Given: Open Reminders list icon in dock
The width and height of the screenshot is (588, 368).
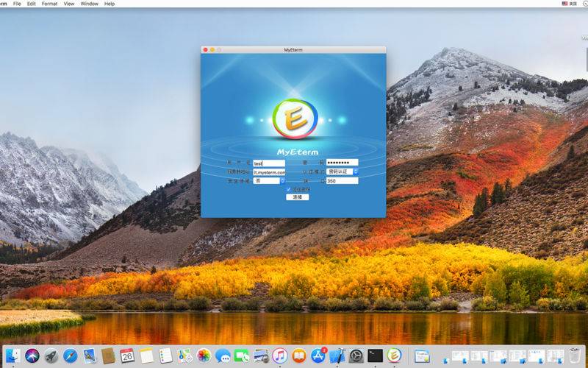Looking at the screenshot, I should click(x=165, y=355).
